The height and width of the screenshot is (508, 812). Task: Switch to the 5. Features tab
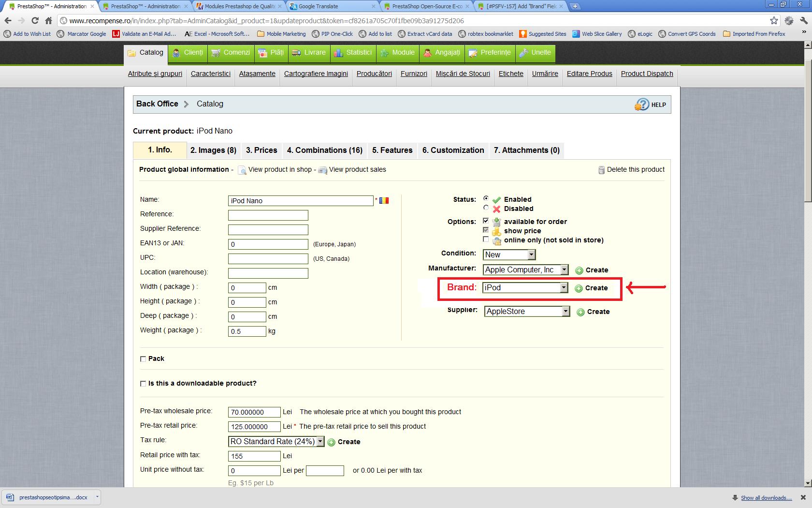pyautogui.click(x=392, y=150)
